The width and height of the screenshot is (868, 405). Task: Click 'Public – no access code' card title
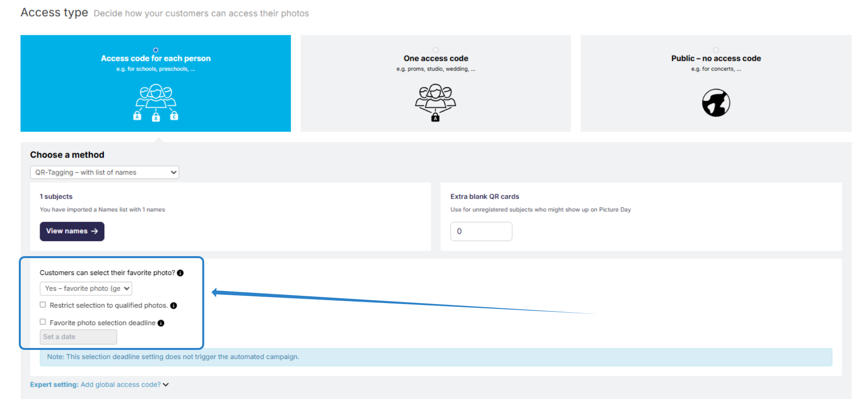point(716,58)
